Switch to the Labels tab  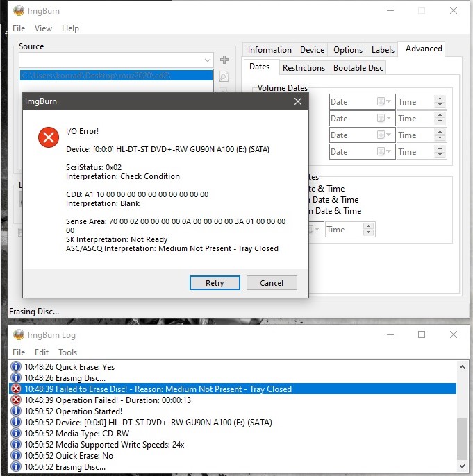(x=383, y=50)
